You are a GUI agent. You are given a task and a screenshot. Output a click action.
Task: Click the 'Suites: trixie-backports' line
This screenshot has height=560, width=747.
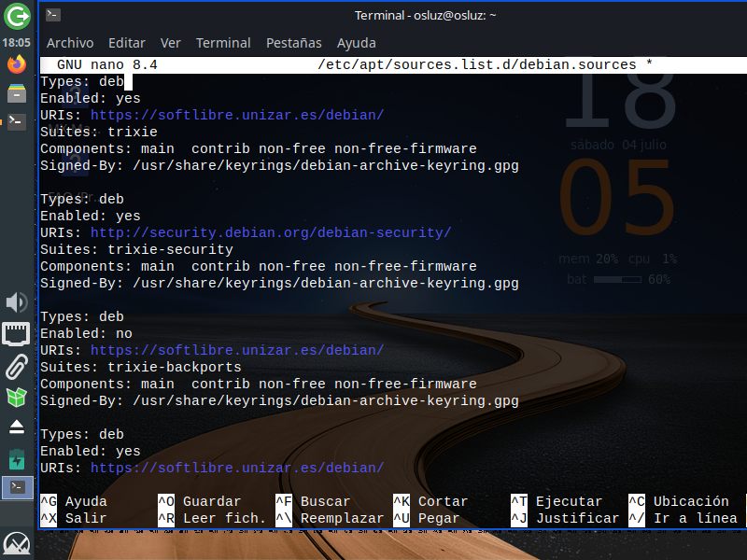pyautogui.click(x=141, y=367)
